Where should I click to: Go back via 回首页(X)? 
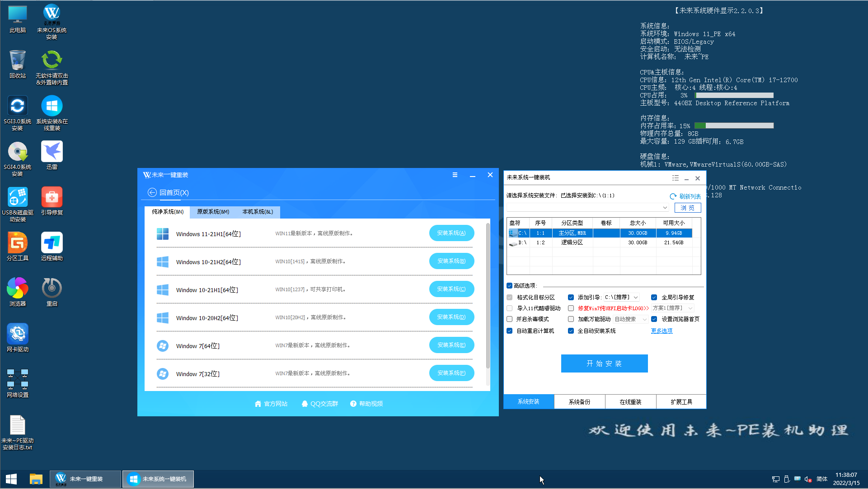[x=169, y=193]
